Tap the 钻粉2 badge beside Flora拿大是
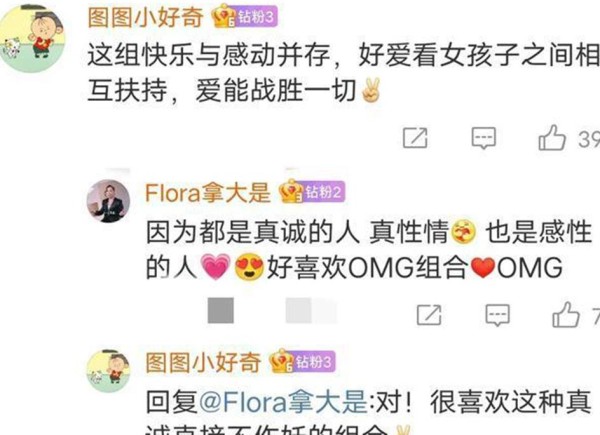 coord(312,191)
